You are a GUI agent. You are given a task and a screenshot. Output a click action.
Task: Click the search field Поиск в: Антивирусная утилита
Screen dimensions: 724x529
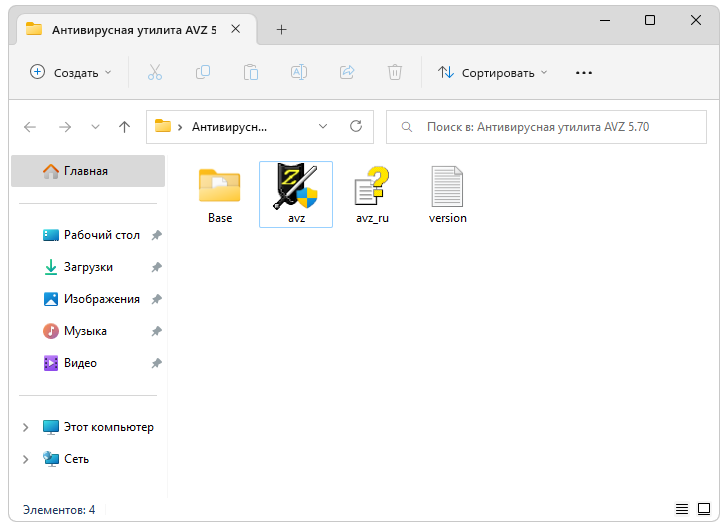(546, 127)
